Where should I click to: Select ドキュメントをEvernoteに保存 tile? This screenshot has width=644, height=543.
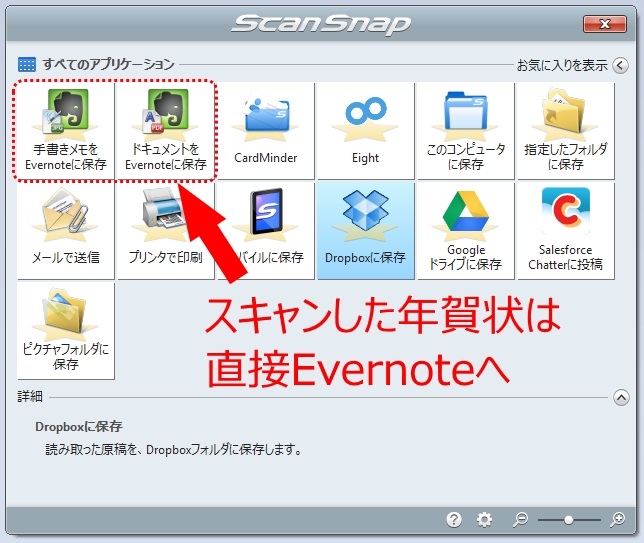click(x=166, y=131)
